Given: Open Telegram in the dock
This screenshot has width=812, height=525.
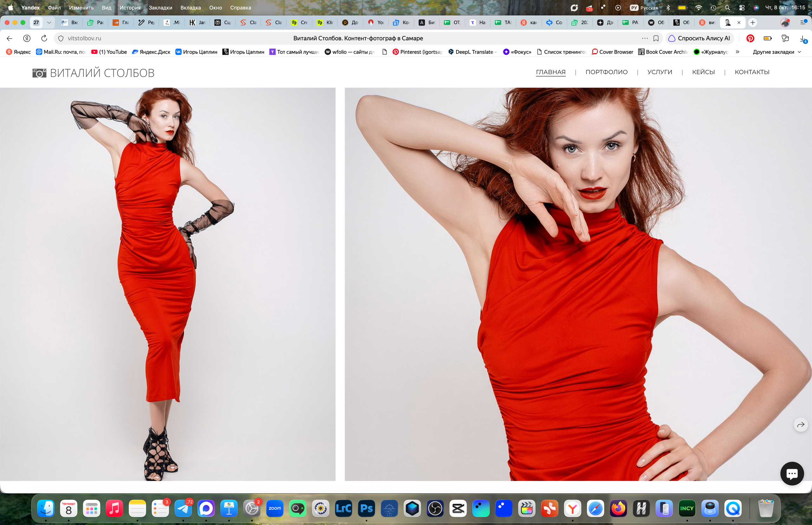Looking at the screenshot, I should tap(183, 508).
